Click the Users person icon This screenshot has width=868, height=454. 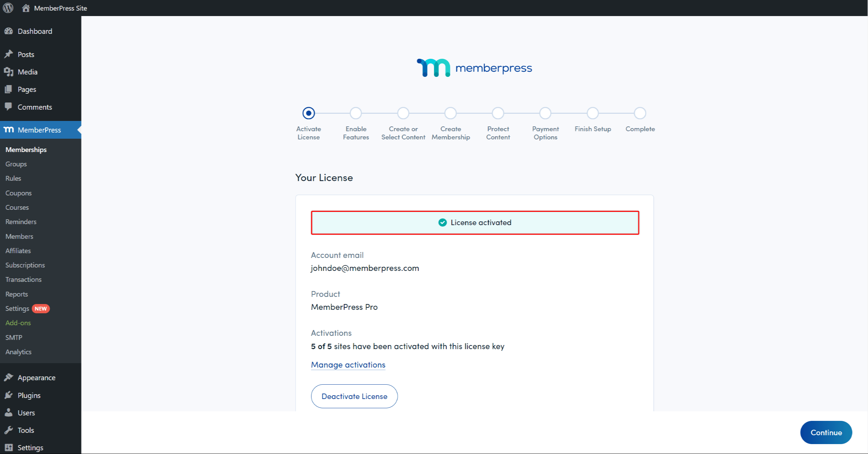coord(9,413)
